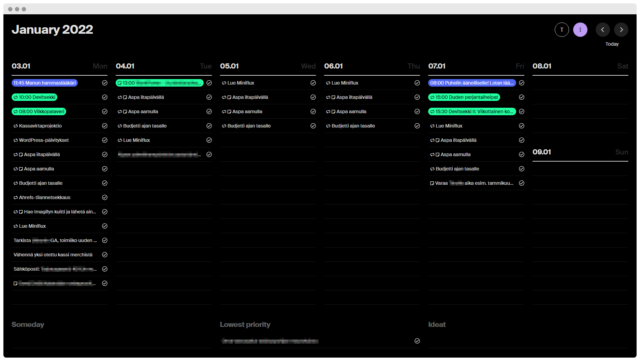Mark 15:00 Duden perjantaihelpar done
Screen dimensions: 640x361
(x=521, y=97)
